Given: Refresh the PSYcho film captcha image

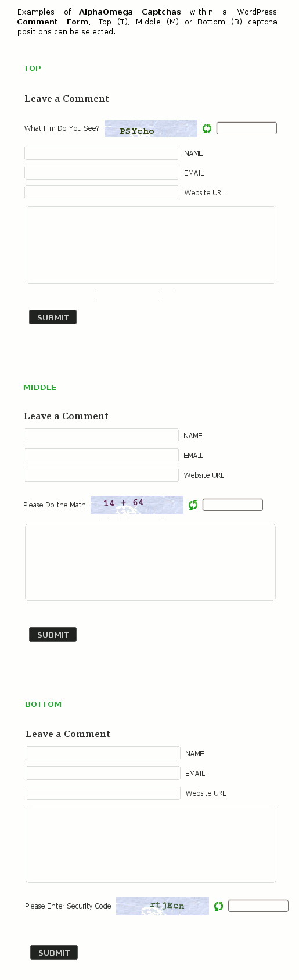Looking at the screenshot, I should [207, 128].
